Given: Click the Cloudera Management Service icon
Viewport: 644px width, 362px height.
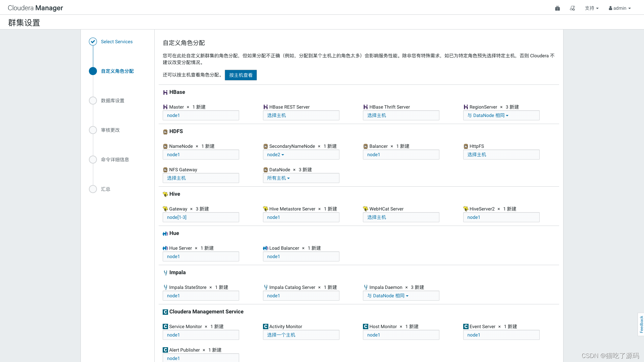Looking at the screenshot, I should click(x=165, y=312).
